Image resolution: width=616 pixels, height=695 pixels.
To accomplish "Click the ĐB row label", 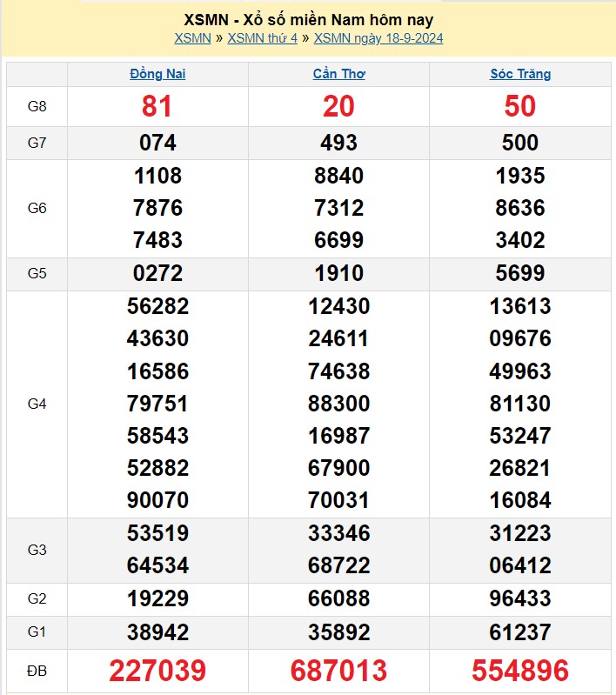I will [37, 671].
